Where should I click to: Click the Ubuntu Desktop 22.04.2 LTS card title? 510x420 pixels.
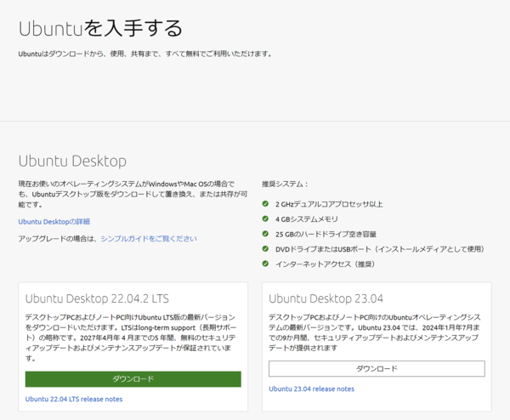[97, 298]
